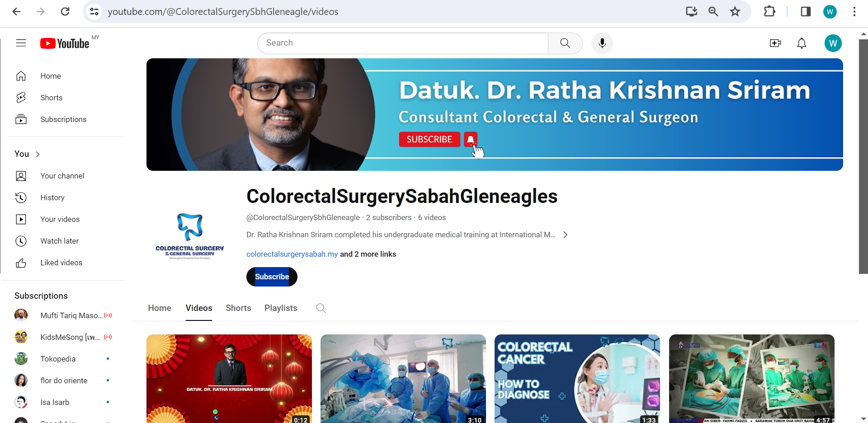This screenshot has height=423, width=868.
Task: Open the Playlists tab
Action: (281, 308)
